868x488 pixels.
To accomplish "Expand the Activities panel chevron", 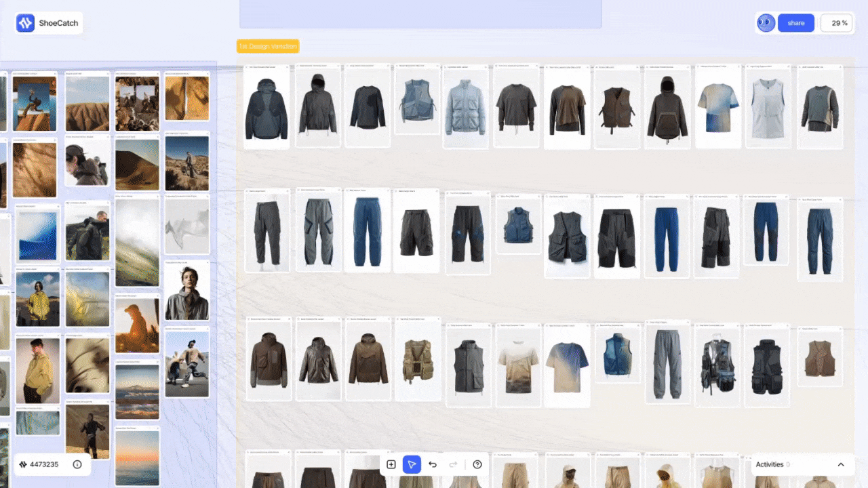I will (841, 464).
